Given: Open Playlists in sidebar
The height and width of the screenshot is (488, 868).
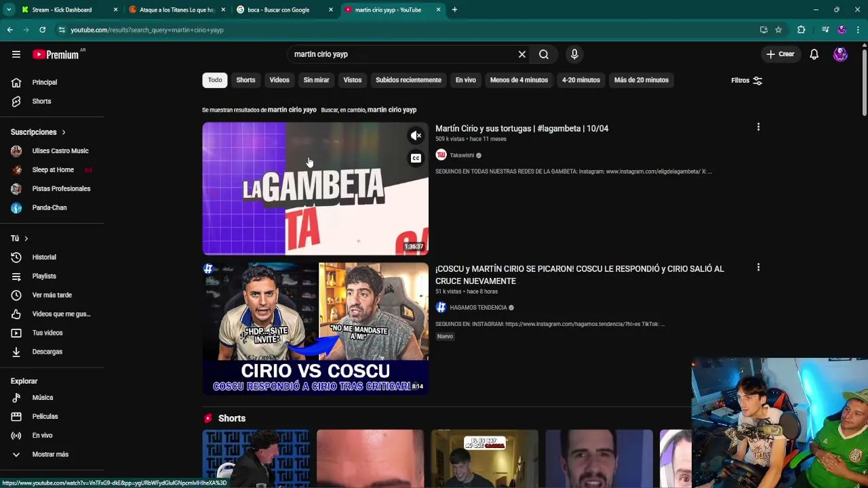Looking at the screenshot, I should 52,276.
